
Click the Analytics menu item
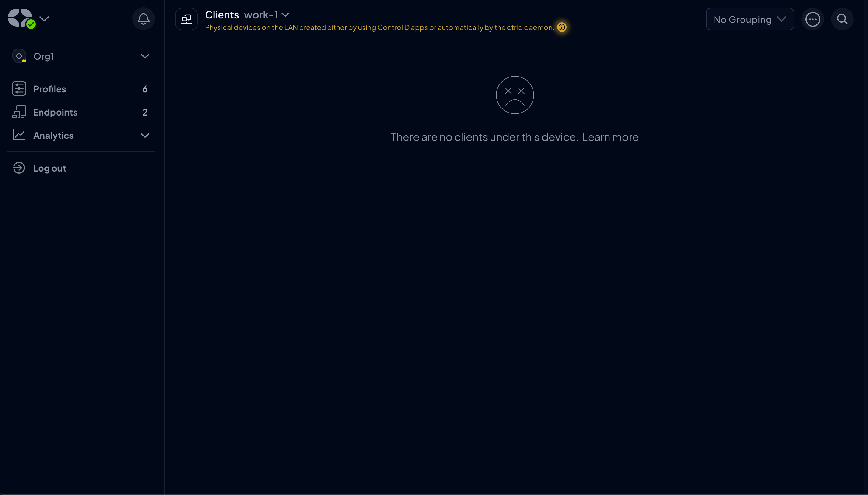click(53, 135)
